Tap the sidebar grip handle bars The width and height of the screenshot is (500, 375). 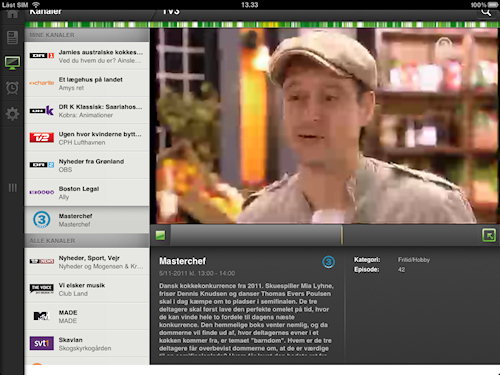tap(12, 188)
